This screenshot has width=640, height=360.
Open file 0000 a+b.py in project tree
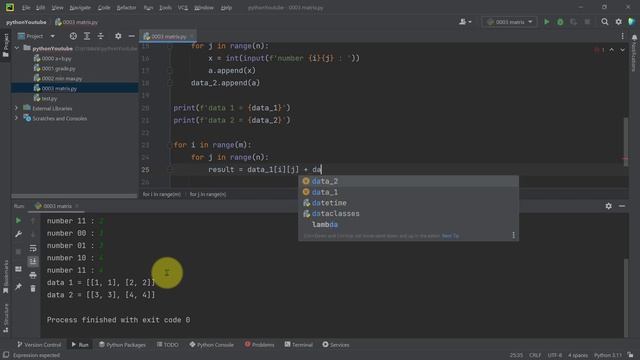click(52, 58)
